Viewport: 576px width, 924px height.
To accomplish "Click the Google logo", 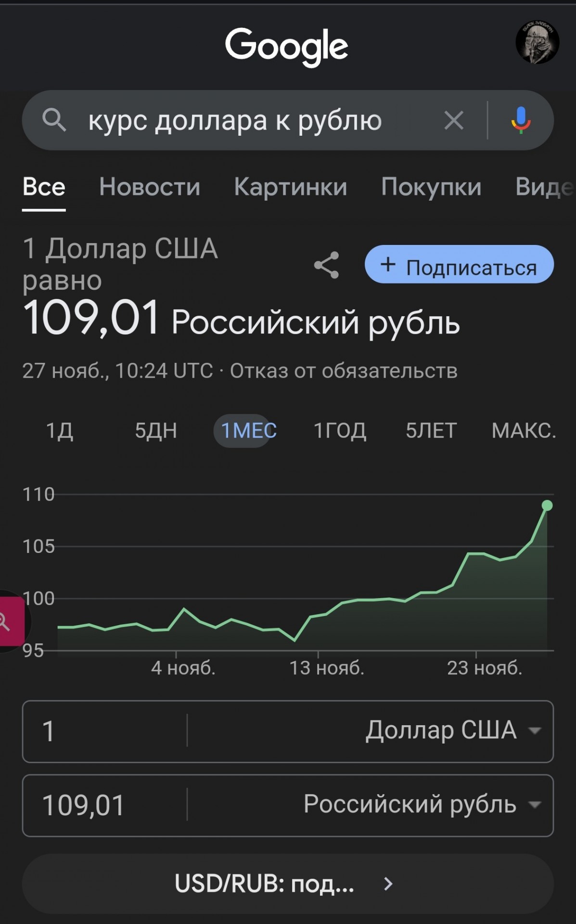I will 287,46.
